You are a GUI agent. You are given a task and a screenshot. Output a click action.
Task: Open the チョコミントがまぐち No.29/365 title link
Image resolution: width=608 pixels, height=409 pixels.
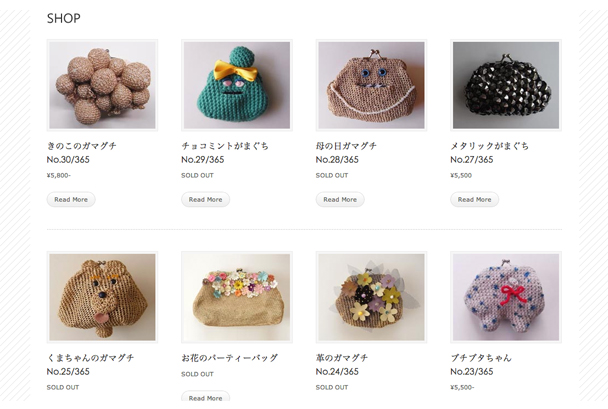click(225, 152)
